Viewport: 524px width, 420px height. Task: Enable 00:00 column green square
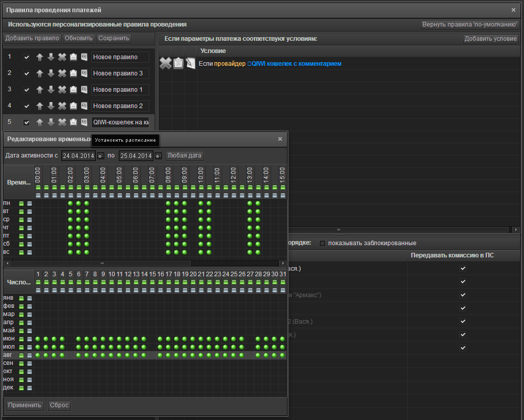coord(38,188)
